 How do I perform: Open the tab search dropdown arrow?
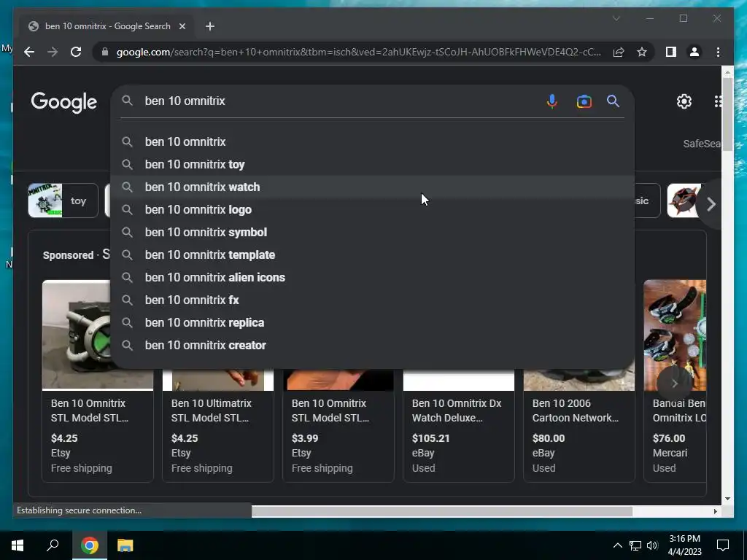tap(616, 18)
